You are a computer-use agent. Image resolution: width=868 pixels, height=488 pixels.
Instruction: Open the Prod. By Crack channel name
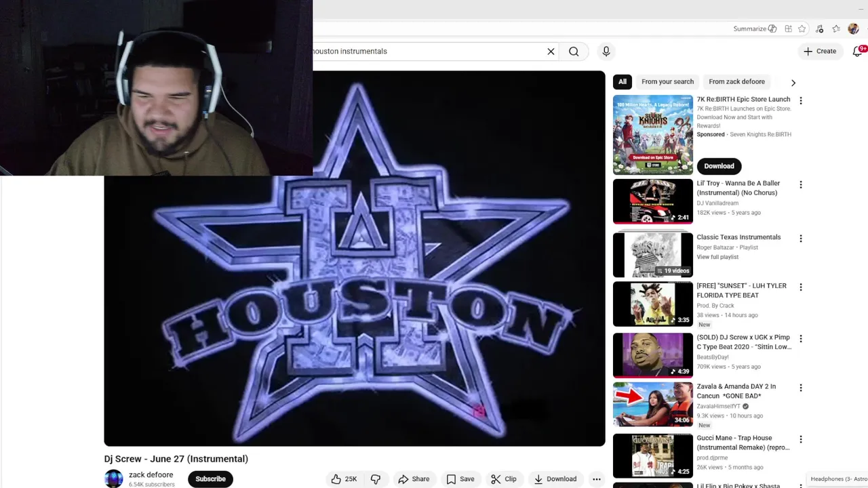(x=715, y=306)
